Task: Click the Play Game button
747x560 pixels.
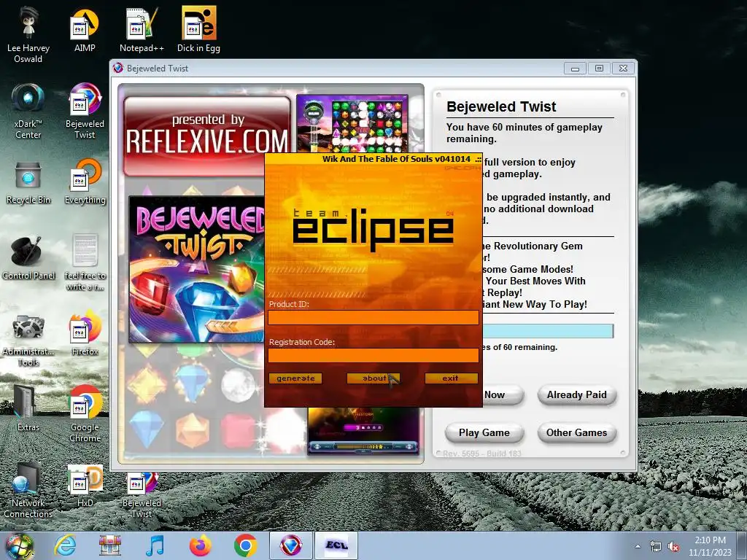Action: (x=484, y=433)
